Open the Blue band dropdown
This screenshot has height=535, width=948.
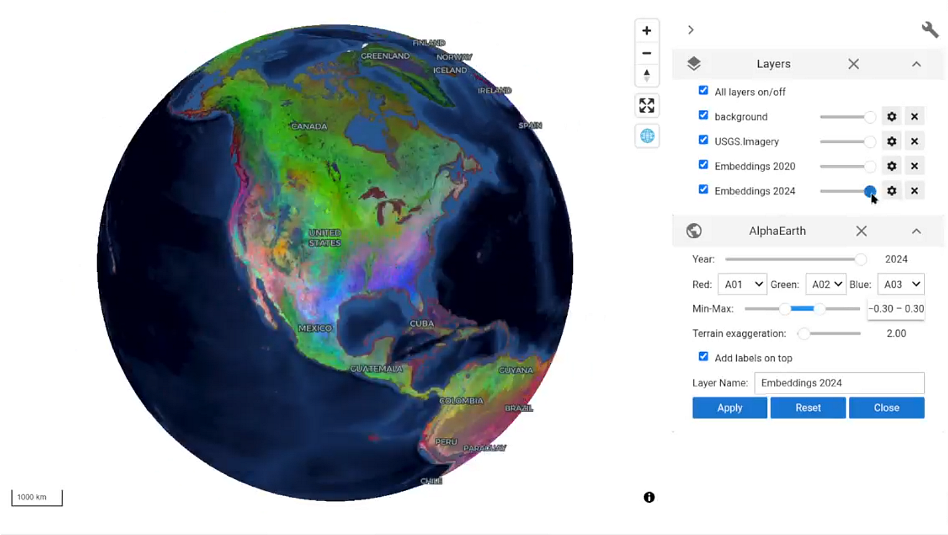(900, 284)
